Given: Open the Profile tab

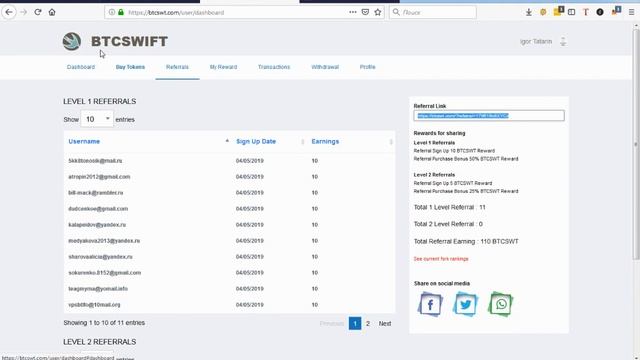Looking at the screenshot, I should (x=367, y=67).
